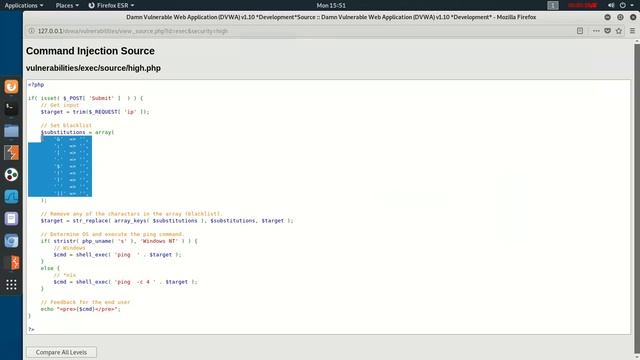Launch the Terminal from the dock
This screenshot has height=360, width=640.
(11, 109)
